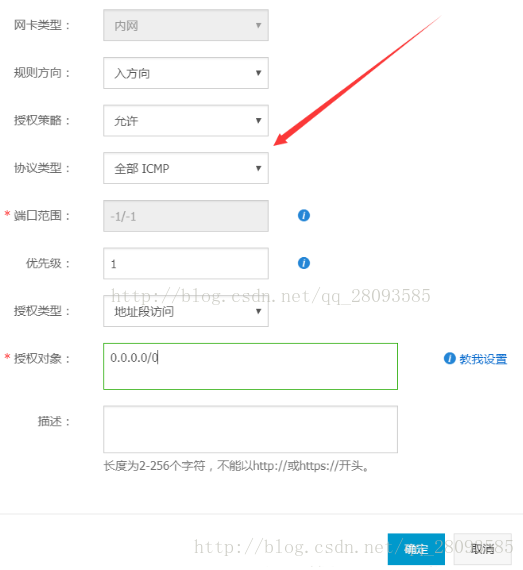Click the 优先级 label text
Screen dimensions: 523x570
click(48, 263)
